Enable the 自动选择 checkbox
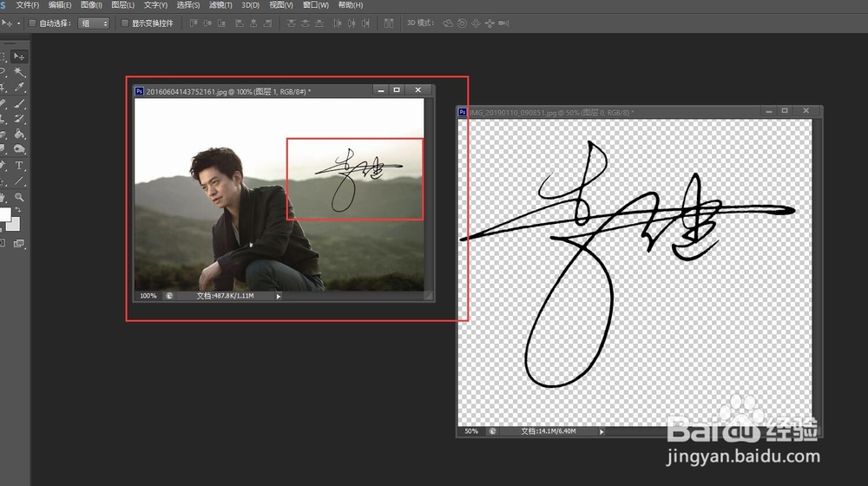This screenshot has width=868, height=486. pos(32,23)
